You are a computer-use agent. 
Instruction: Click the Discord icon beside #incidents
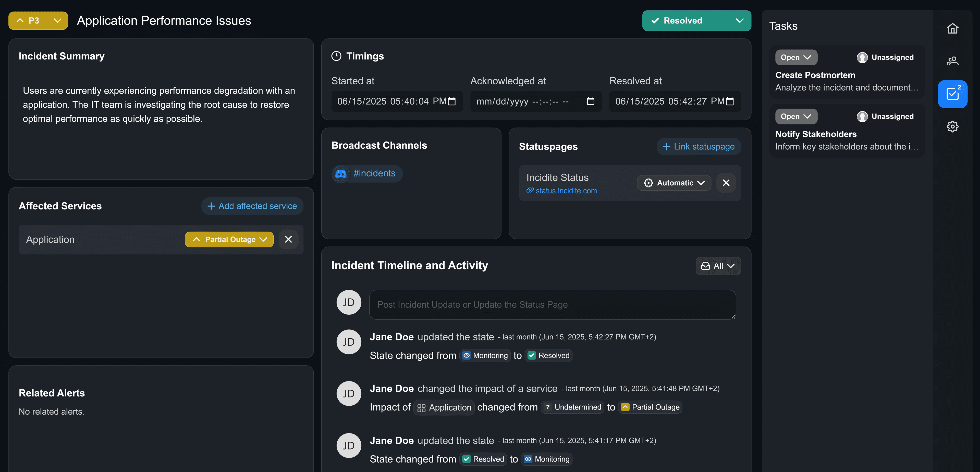(x=341, y=174)
